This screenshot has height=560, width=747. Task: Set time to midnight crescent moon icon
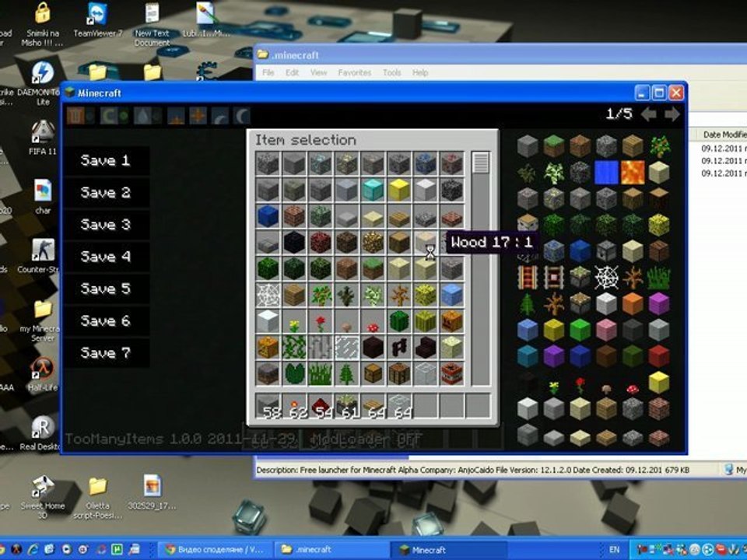coord(242,116)
